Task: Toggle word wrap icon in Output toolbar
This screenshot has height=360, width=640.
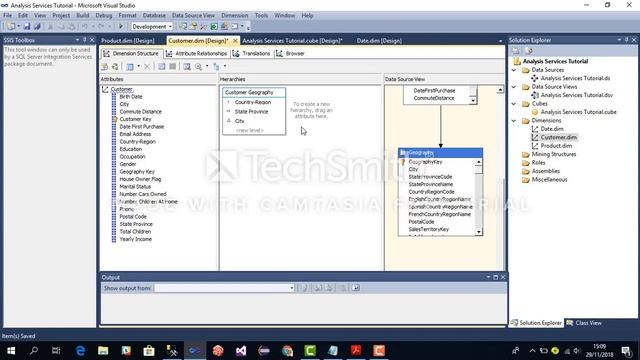Action: 356,288
